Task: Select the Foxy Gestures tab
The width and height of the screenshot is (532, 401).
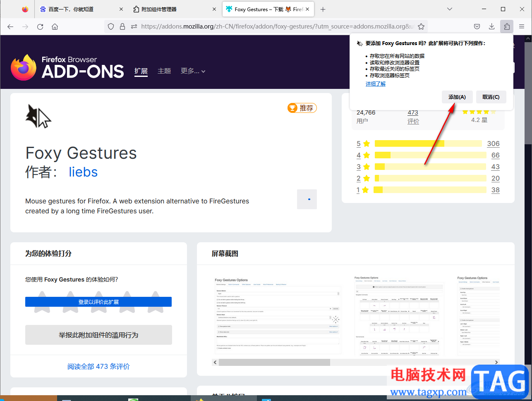Action: [268, 9]
